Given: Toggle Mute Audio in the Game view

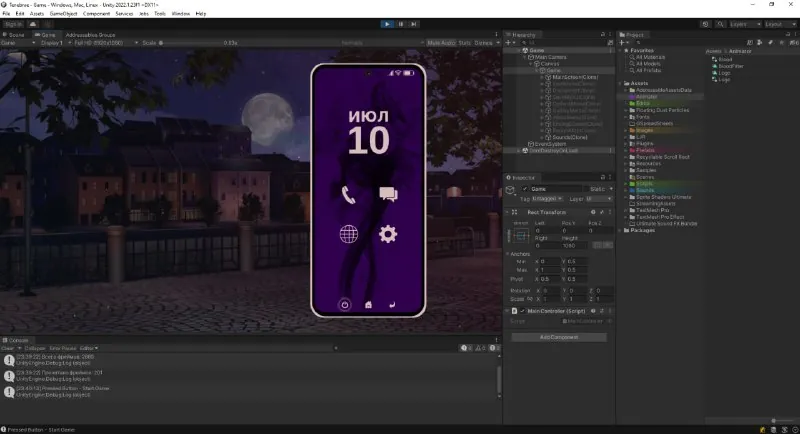Looking at the screenshot, I should [x=441, y=43].
